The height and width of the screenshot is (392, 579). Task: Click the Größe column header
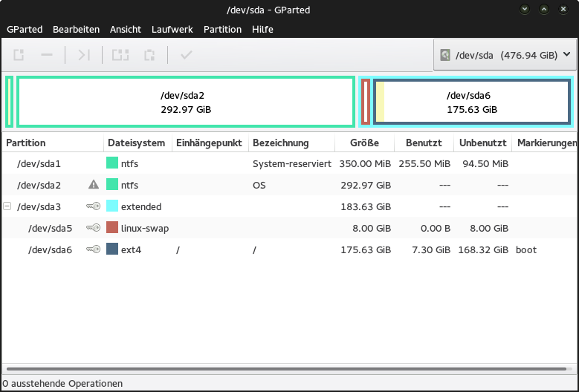364,143
